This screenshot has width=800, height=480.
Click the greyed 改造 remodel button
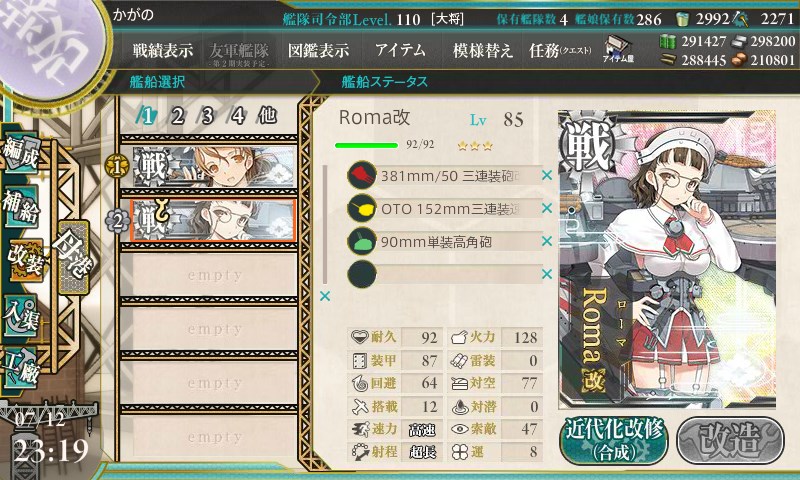coord(730,440)
